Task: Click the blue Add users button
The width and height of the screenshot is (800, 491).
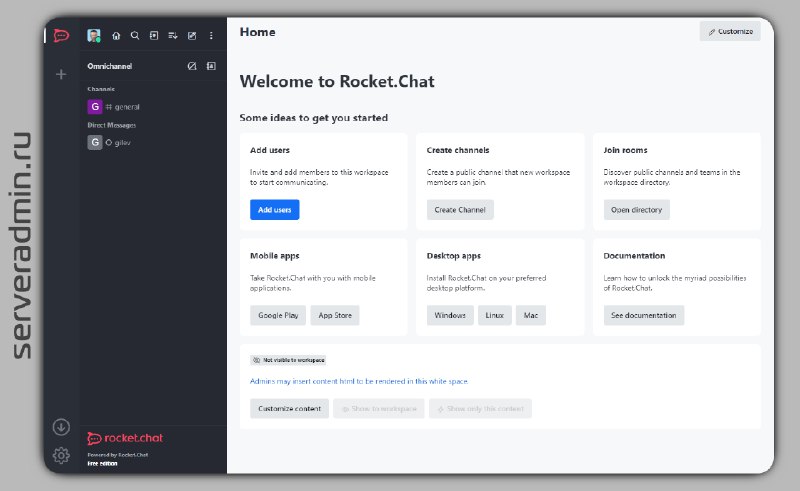Action: (x=274, y=210)
